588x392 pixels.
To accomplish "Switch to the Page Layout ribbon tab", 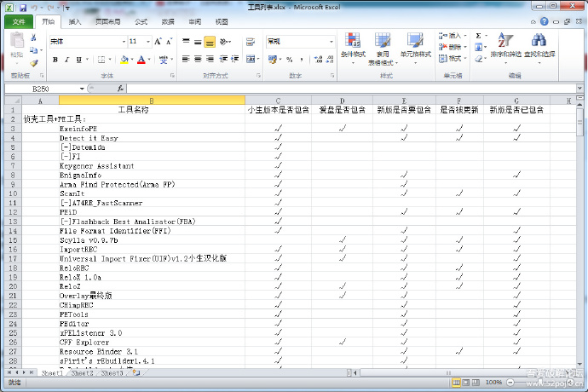I will coord(107,22).
